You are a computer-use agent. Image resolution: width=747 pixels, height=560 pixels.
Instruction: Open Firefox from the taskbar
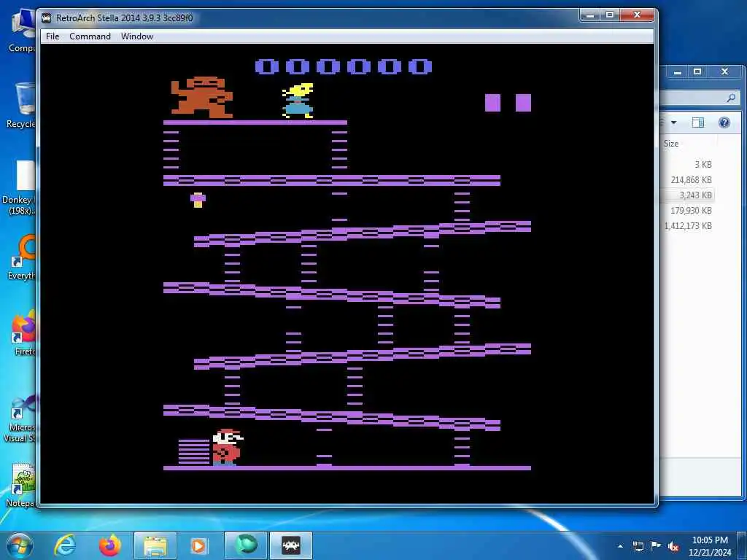(x=110, y=545)
